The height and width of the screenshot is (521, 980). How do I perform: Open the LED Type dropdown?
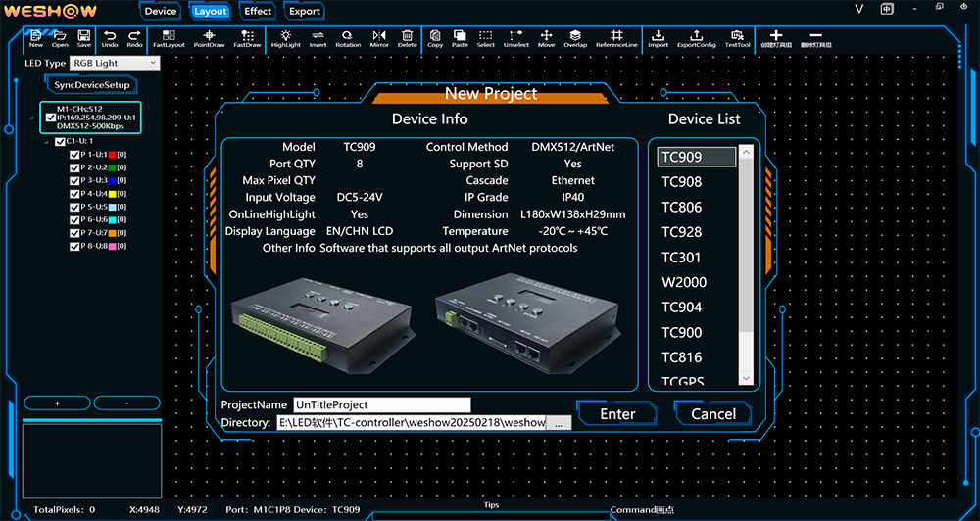tap(114, 63)
